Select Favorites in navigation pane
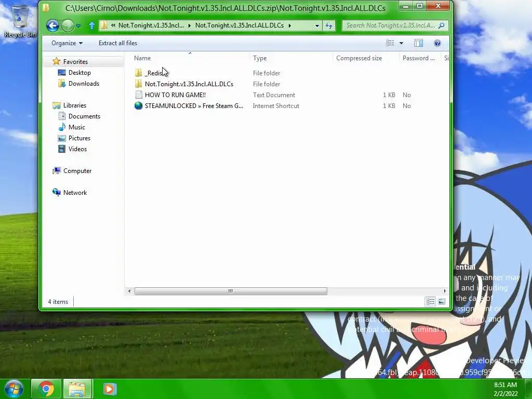 pyautogui.click(x=75, y=62)
